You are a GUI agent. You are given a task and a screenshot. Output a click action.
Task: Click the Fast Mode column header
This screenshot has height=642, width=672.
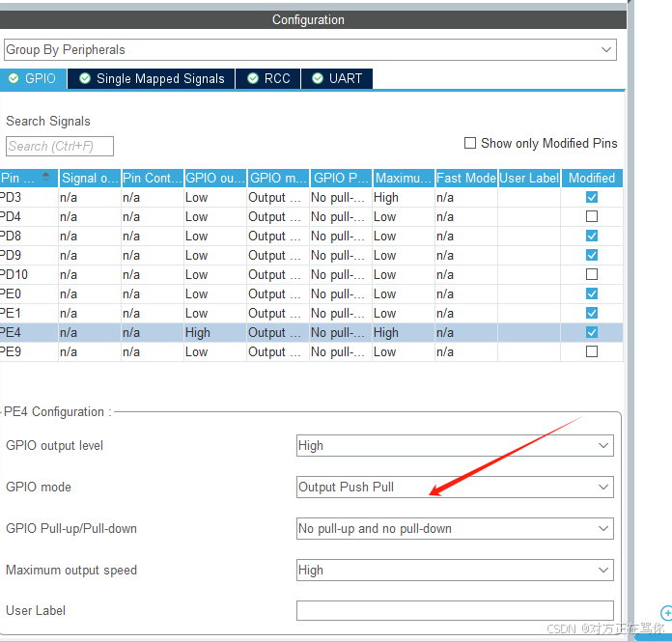(x=466, y=178)
